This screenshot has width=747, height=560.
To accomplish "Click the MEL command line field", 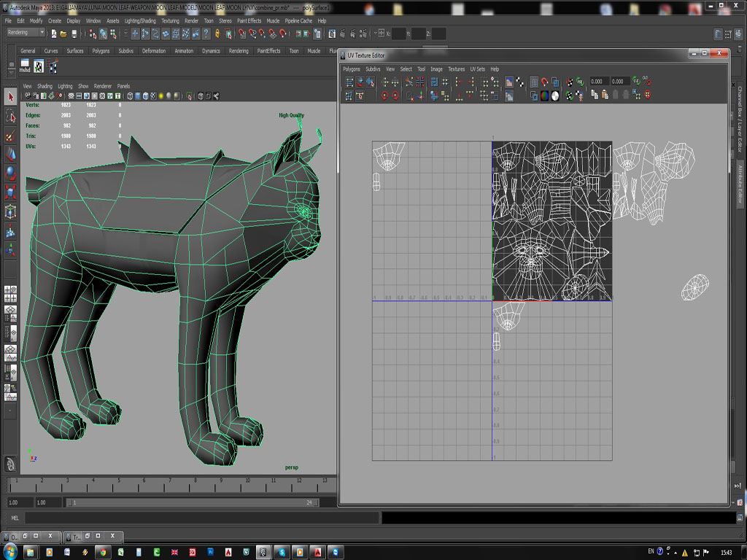I will pos(202,518).
